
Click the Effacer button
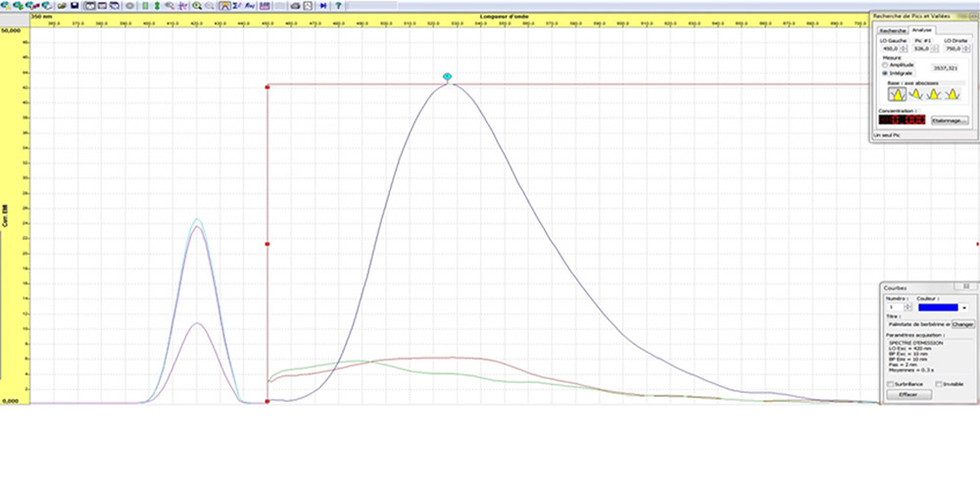(907, 394)
